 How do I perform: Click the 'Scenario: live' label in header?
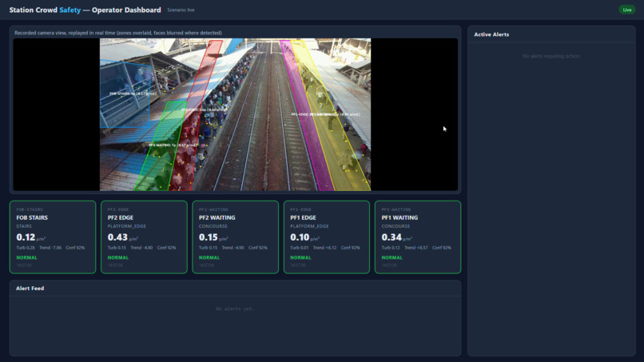click(x=181, y=10)
